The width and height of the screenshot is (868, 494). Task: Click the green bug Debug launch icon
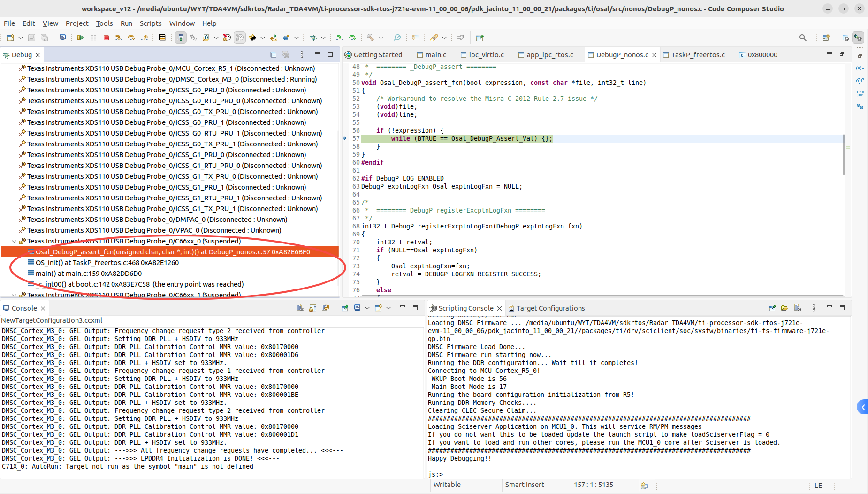pos(313,38)
